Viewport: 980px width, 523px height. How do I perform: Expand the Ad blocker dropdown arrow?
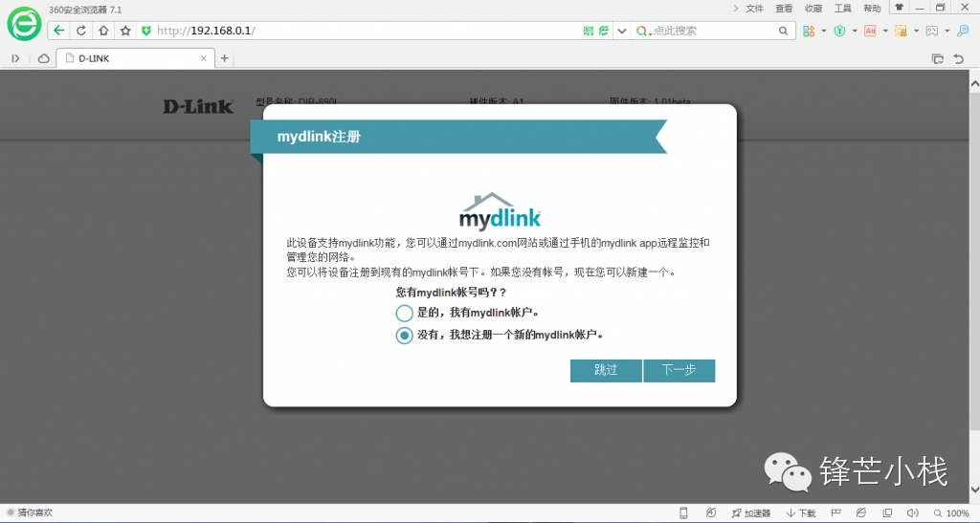tap(885, 31)
